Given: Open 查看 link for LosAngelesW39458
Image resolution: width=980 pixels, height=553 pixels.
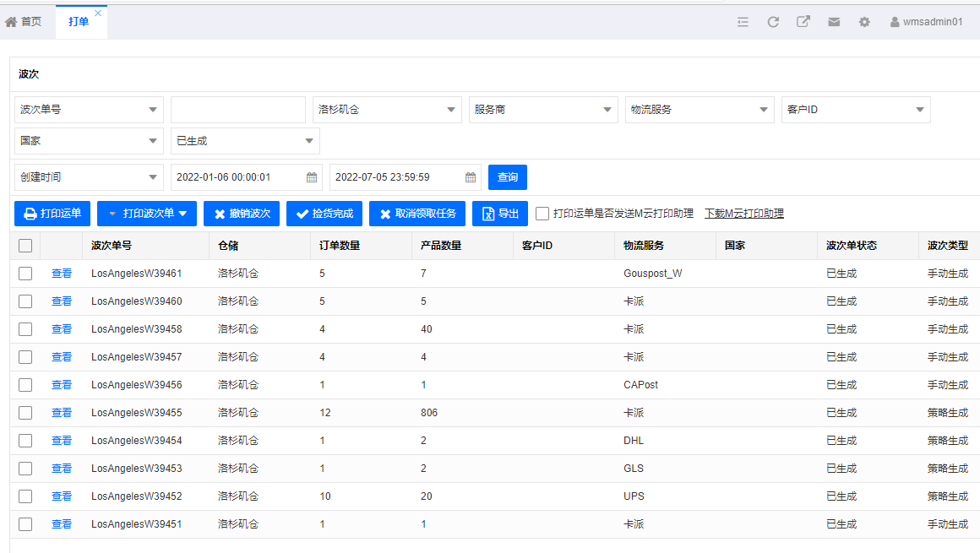Looking at the screenshot, I should pos(61,329).
